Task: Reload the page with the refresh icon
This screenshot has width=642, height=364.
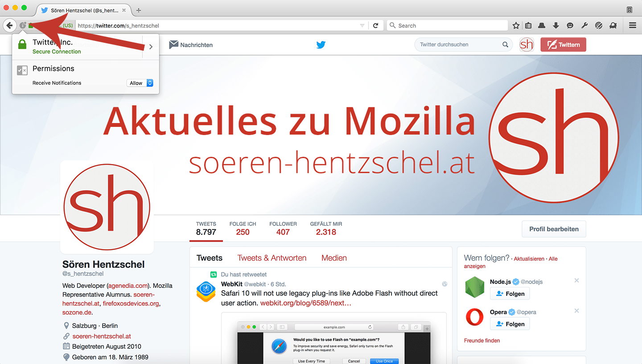Action: (x=376, y=25)
